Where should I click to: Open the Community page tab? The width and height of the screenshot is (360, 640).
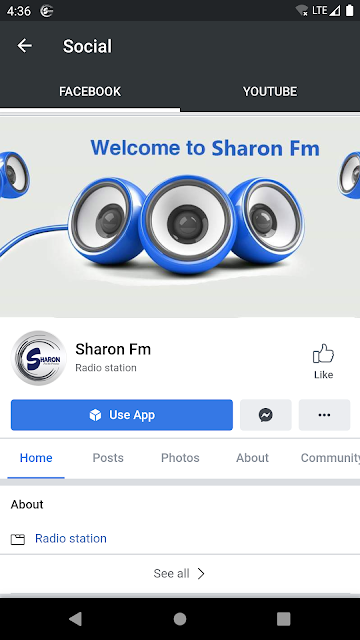pos(330,458)
